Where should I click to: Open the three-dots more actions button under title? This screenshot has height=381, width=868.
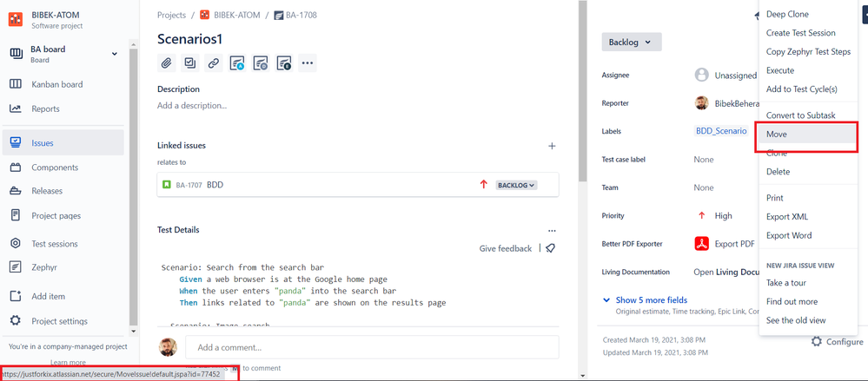click(x=308, y=63)
